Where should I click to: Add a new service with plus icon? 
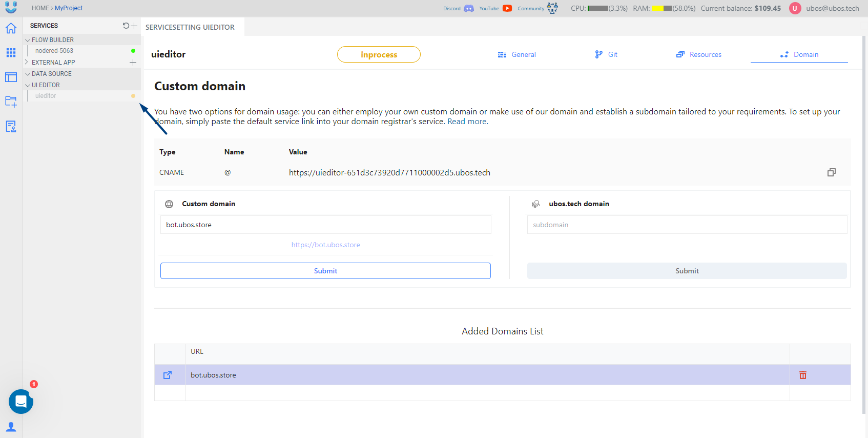coord(134,26)
